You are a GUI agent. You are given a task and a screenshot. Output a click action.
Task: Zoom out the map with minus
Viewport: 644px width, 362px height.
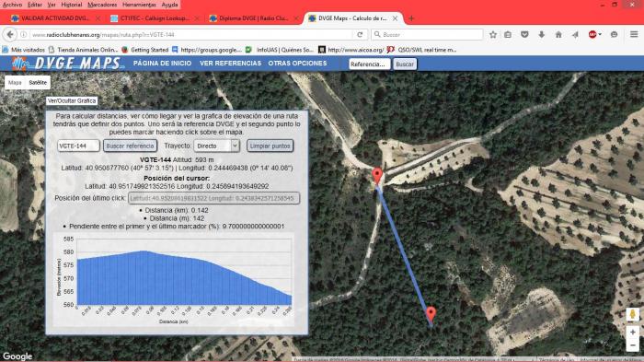click(x=633, y=345)
